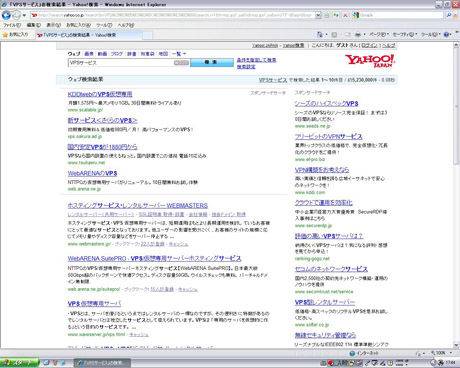Switch to the 画像 search category
The image size is (460, 368).
89,54
